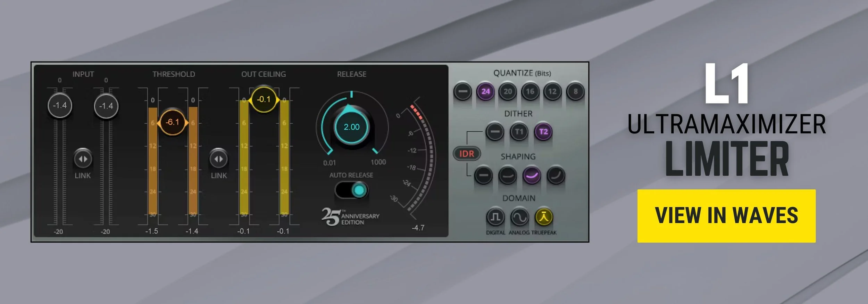The height and width of the screenshot is (304, 868).
Task: Select the purple normal Shaping curve
Action: [x=532, y=175]
